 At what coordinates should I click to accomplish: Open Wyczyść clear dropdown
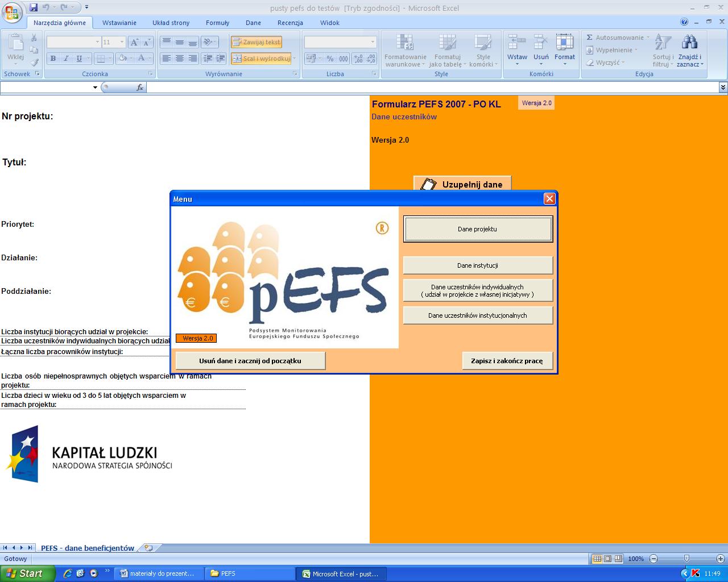pos(606,63)
